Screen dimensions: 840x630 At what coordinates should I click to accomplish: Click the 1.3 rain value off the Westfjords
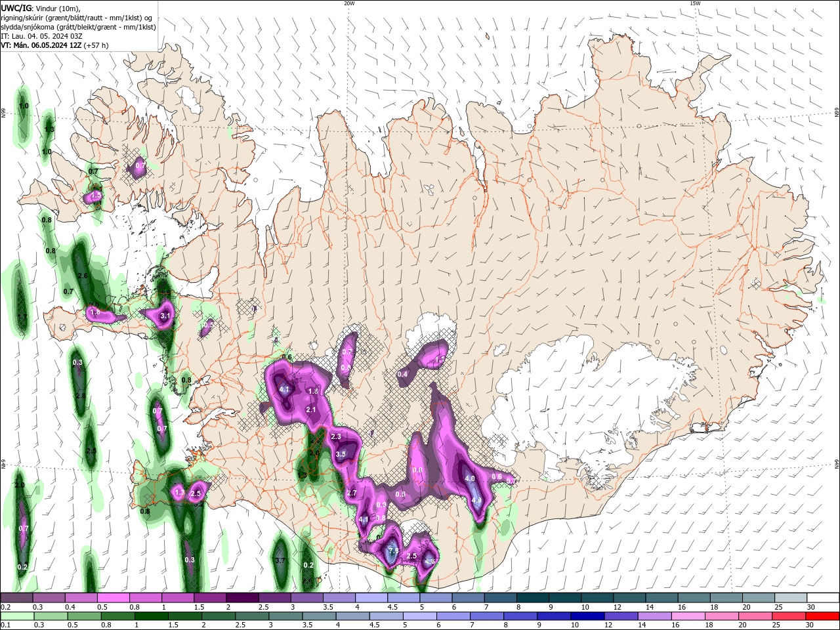pyautogui.click(x=49, y=129)
